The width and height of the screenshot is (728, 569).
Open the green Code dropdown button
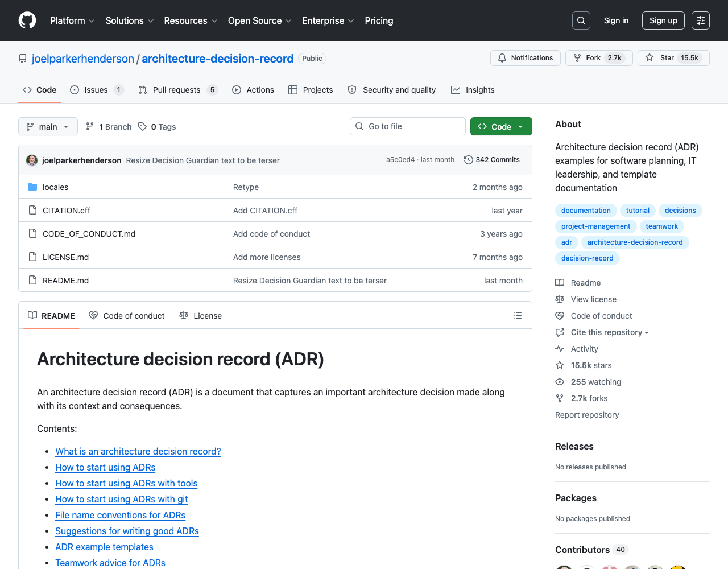coord(501,126)
